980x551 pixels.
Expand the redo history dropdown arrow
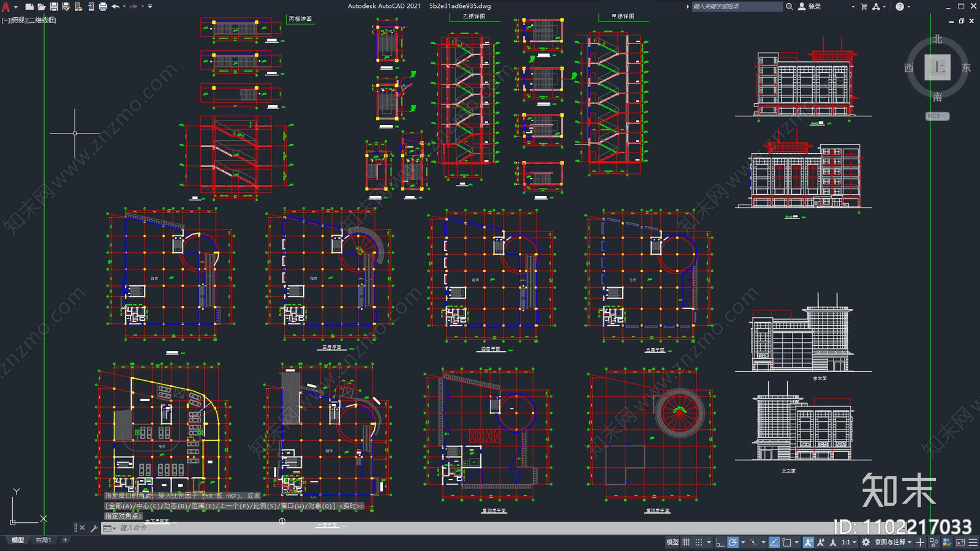point(143,6)
